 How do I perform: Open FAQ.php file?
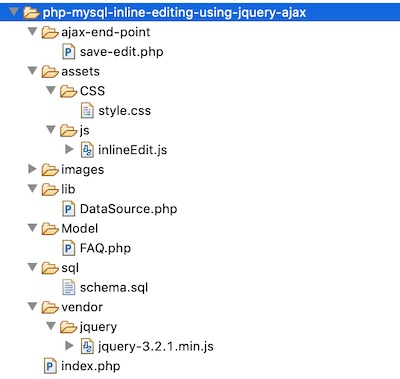tap(105, 248)
